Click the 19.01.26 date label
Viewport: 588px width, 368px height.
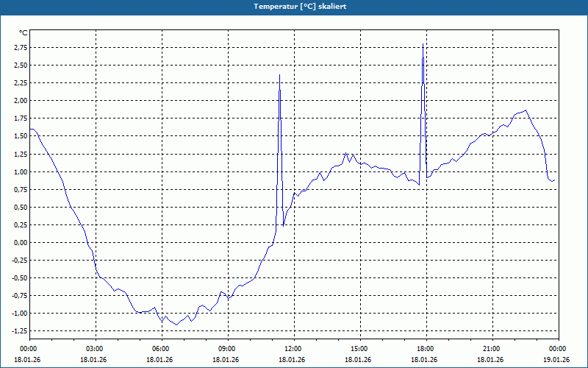pyautogui.click(x=556, y=359)
